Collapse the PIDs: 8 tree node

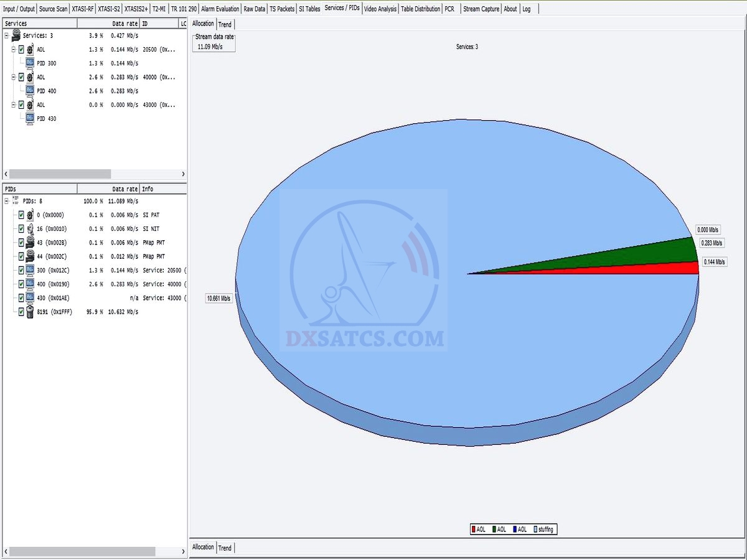(x=6, y=202)
